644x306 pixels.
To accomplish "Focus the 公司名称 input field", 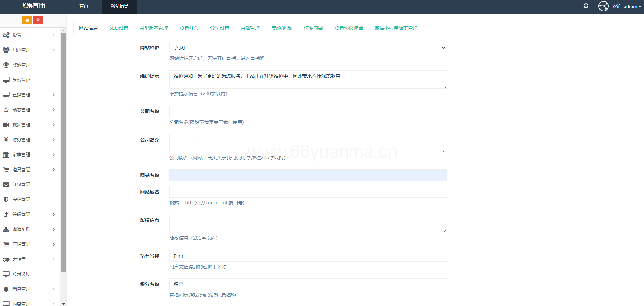I will click(308, 111).
